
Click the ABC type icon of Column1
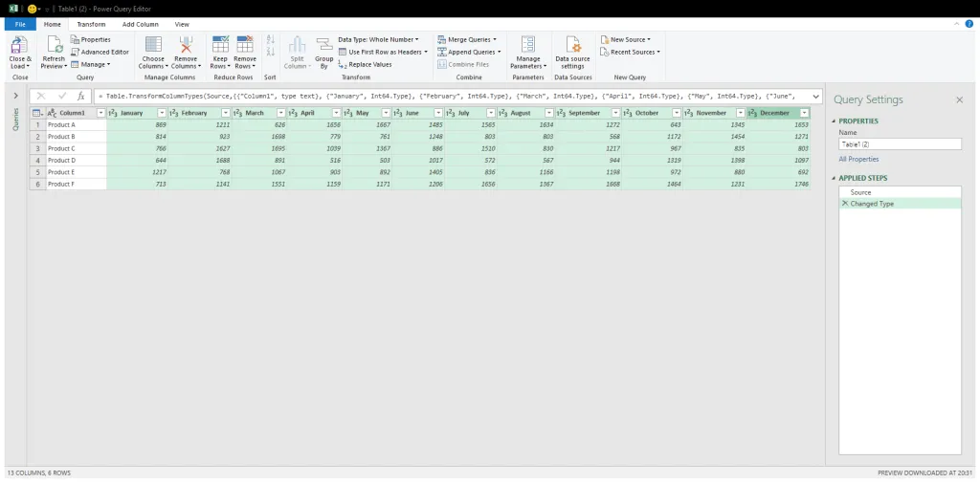click(53, 113)
